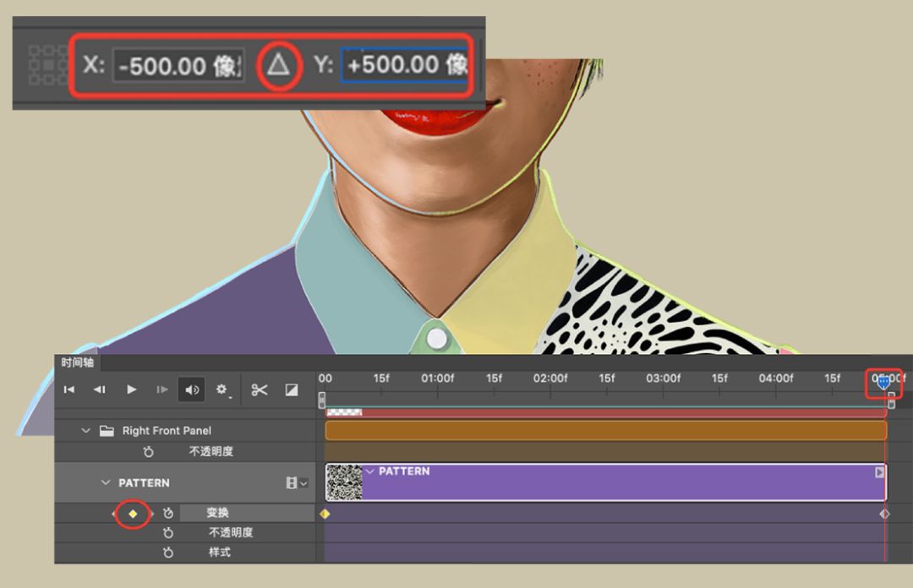
Task: Click the 01:00f mark on the ruler
Action: (437, 378)
